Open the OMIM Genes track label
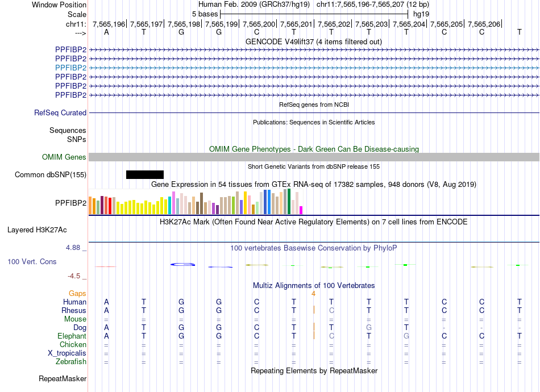Viewport: 540px width, 392px height. coord(64,157)
